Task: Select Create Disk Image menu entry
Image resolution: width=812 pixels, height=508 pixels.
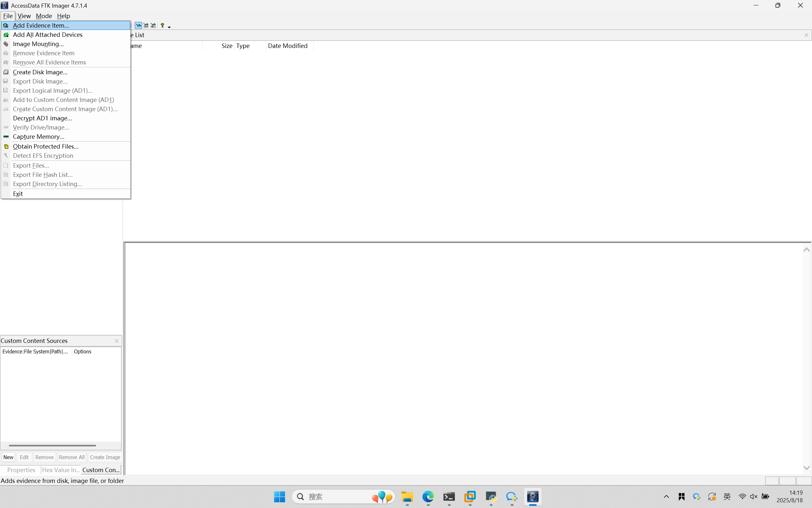Action: [x=66, y=72]
